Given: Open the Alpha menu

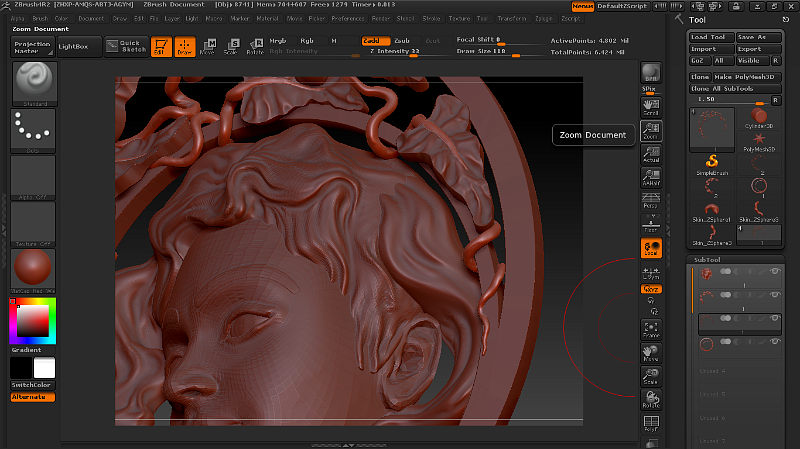Looking at the screenshot, I should (17, 18).
